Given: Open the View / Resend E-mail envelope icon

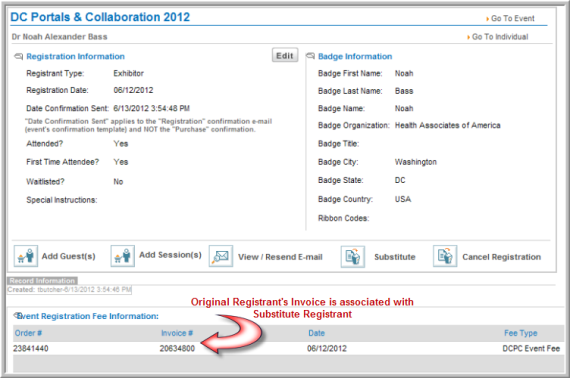Looking at the screenshot, I should coord(221,256).
